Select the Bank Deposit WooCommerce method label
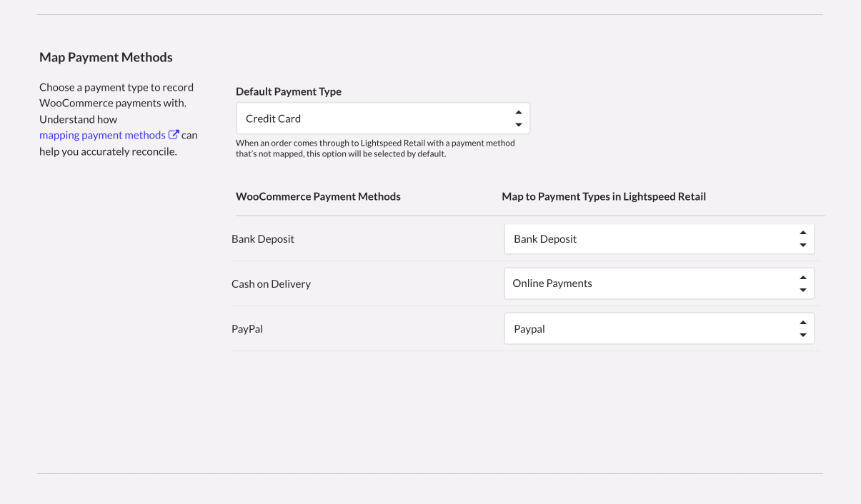The image size is (861, 504). [x=263, y=239]
